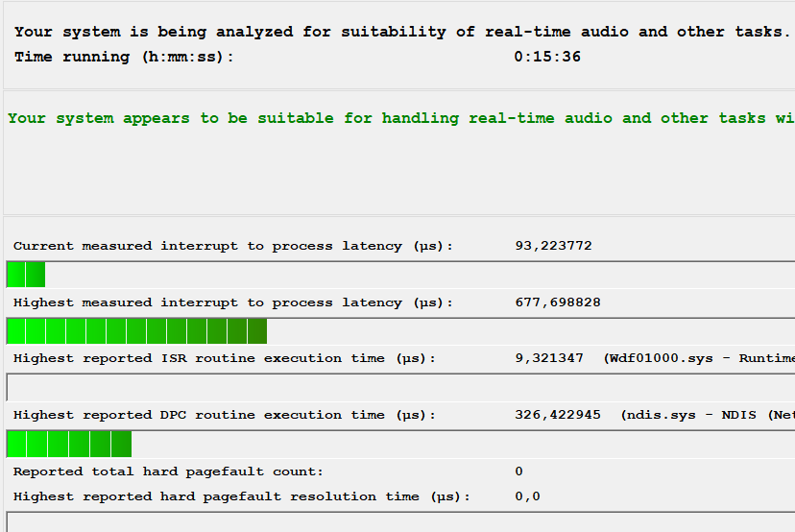Click 'Reported total hard pagefault count' label
Image resolution: width=795 pixels, height=532 pixels.
tap(168, 472)
